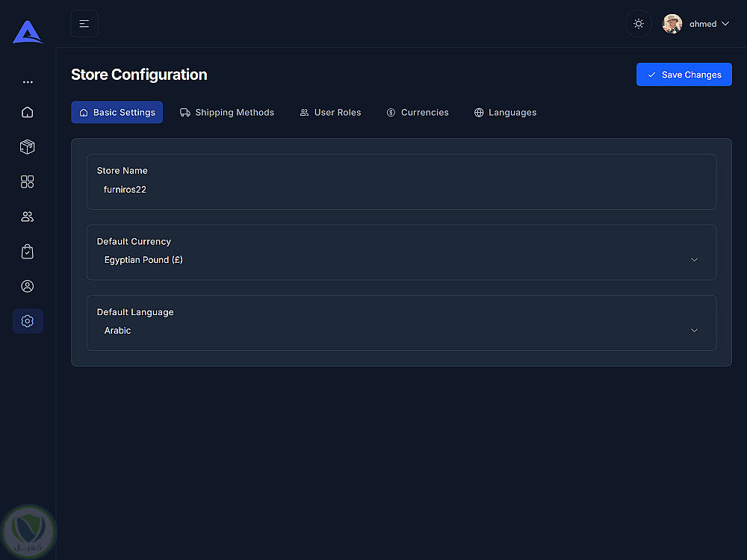Open the Default Language dropdown
This screenshot has height=560, width=747.
(401, 331)
